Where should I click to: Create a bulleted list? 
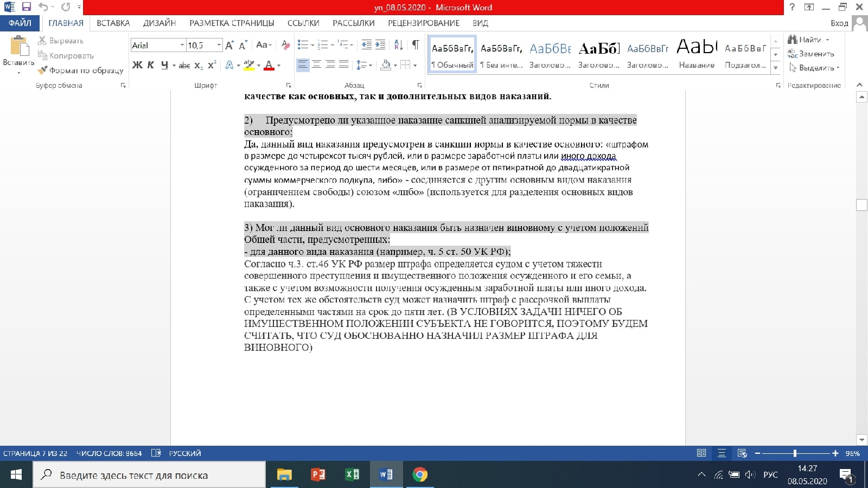[303, 45]
